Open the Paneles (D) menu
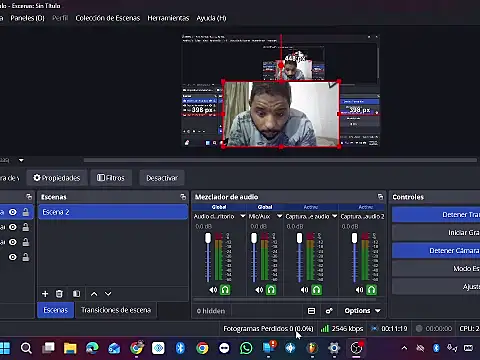Viewport: 480px width, 360px height. [x=27, y=18]
